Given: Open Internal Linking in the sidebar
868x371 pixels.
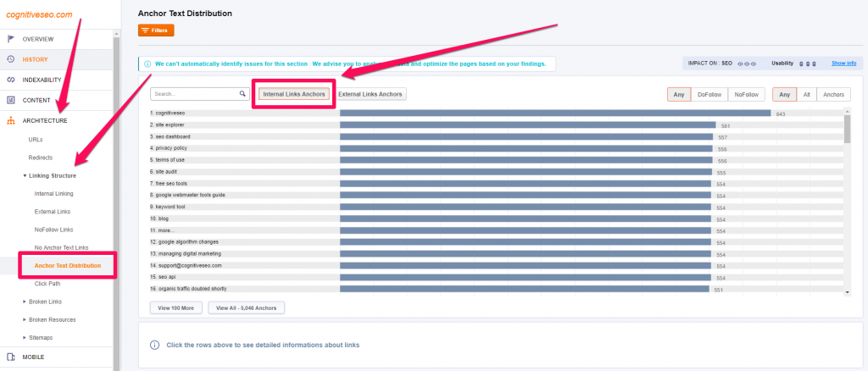Looking at the screenshot, I should tap(53, 193).
